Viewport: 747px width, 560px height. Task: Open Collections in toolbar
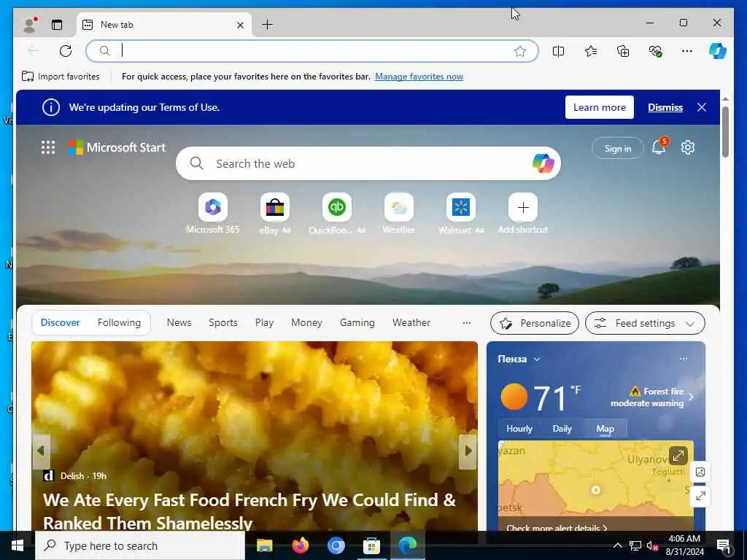click(623, 51)
